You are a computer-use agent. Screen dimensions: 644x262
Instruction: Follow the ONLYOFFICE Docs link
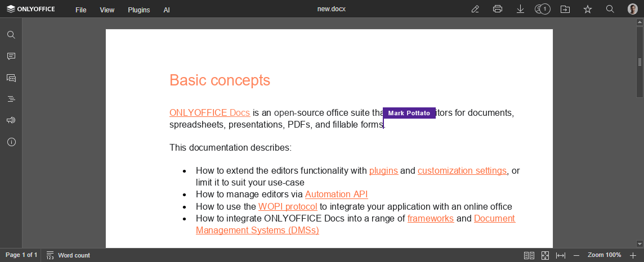point(209,113)
